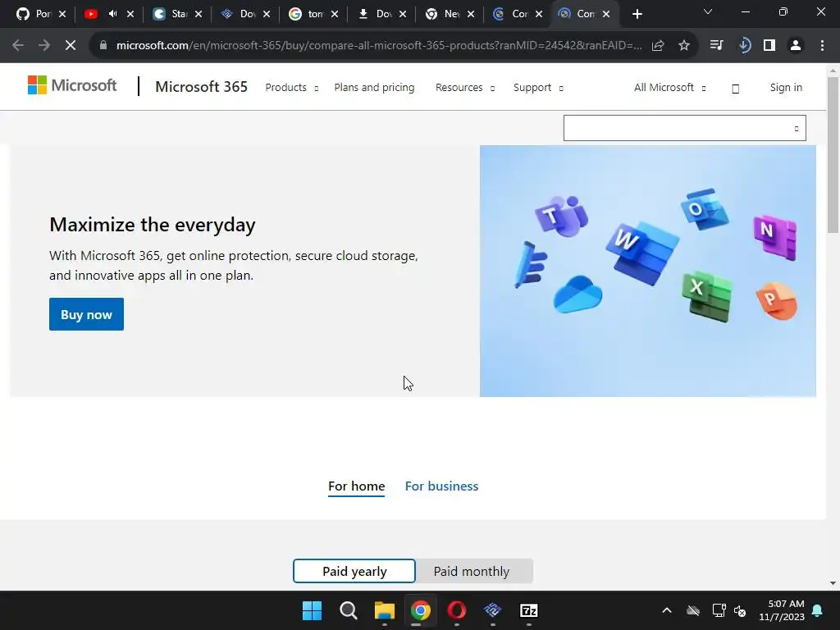This screenshot has height=630, width=840.
Task: Click the Microsoft 365 apps hero image
Action: pos(648,271)
